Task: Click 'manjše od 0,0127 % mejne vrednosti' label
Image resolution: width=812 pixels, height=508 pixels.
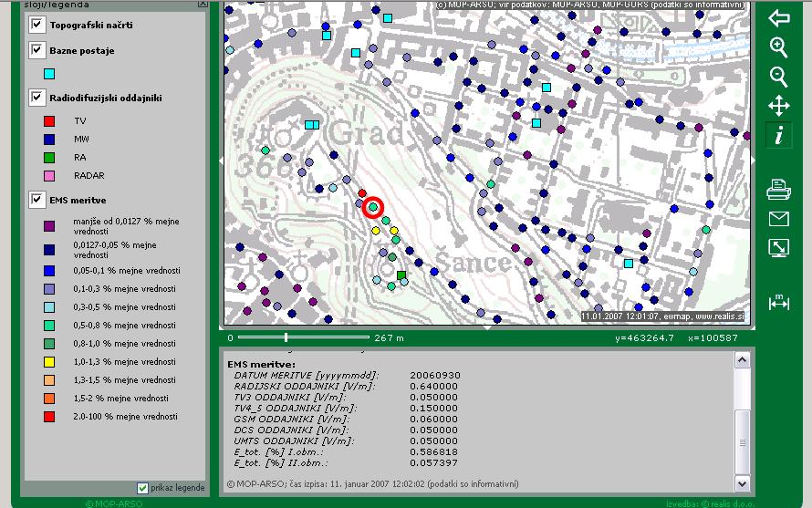Action: pyautogui.click(x=126, y=226)
